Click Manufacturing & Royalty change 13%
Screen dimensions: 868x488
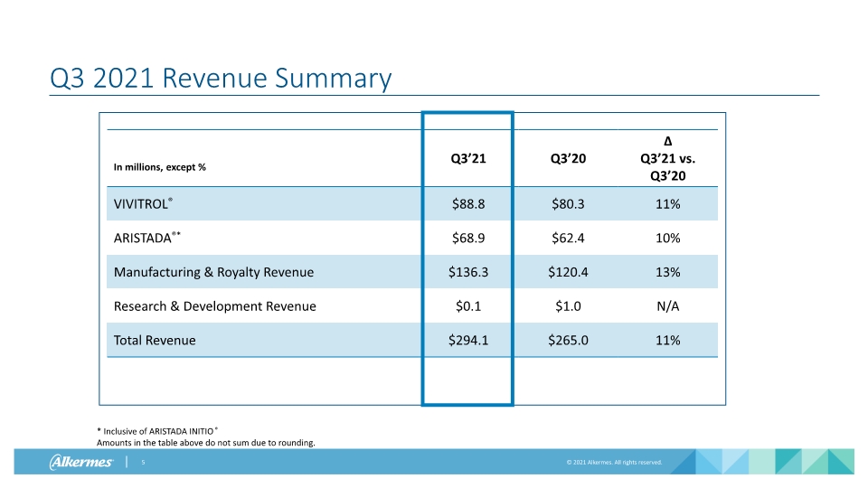tap(667, 272)
